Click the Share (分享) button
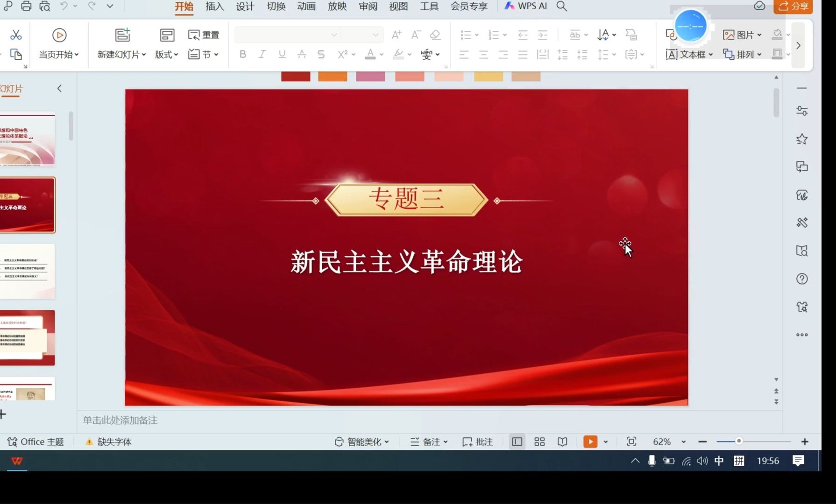This screenshot has height=504, width=836. click(x=793, y=7)
